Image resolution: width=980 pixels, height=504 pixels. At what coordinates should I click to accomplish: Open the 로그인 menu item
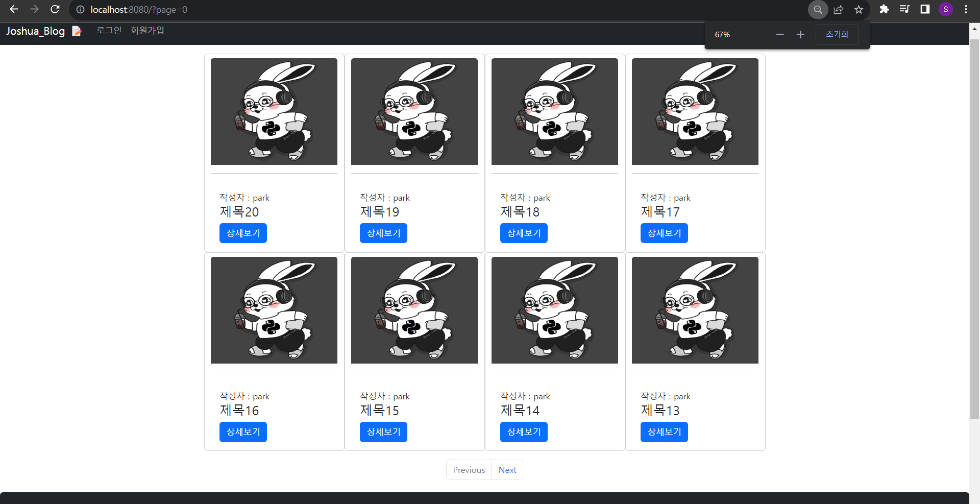click(x=109, y=31)
